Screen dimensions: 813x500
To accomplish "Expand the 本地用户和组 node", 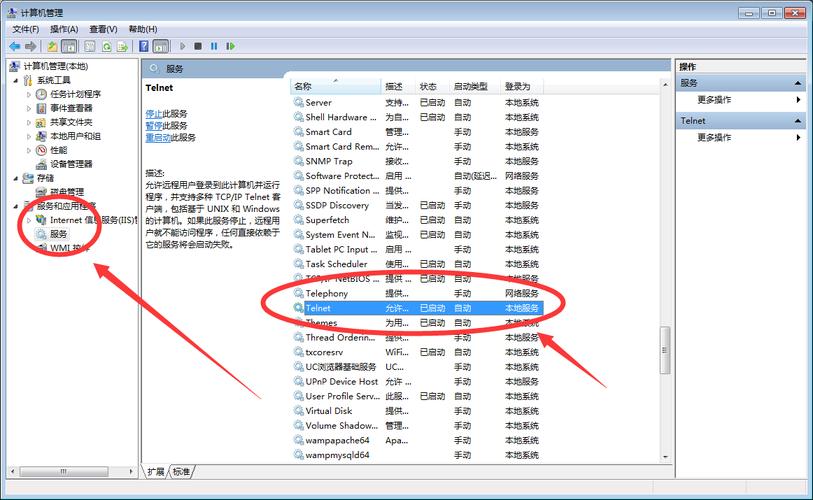I will pos(29,136).
